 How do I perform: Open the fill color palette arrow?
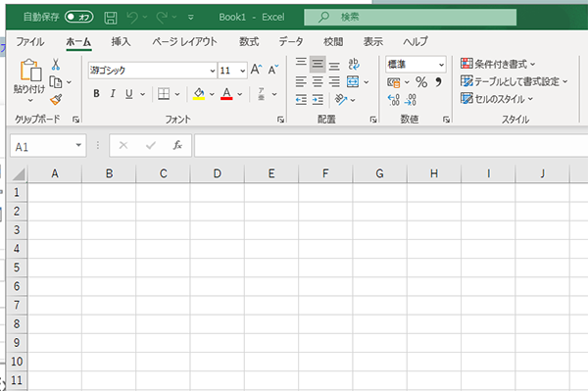tap(212, 94)
